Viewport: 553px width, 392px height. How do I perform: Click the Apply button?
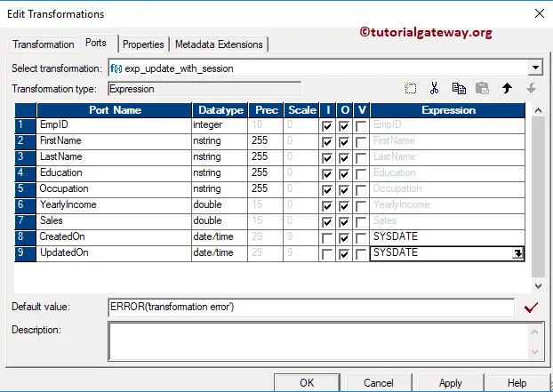coord(451,382)
